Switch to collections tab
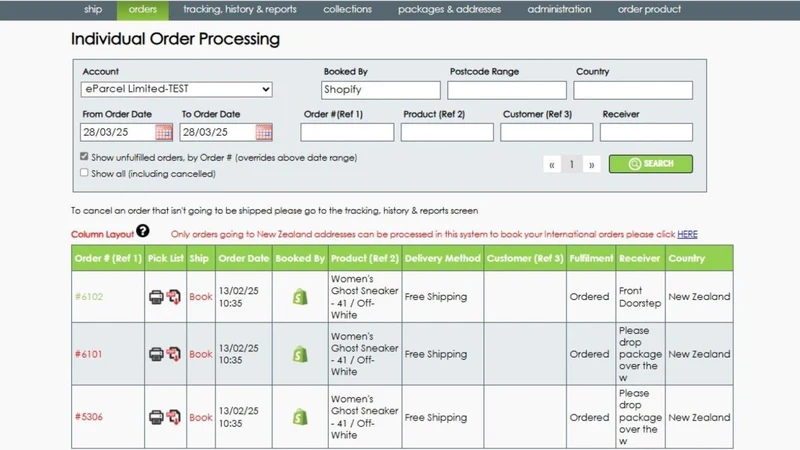Viewport: 800px width, 450px height. click(347, 9)
